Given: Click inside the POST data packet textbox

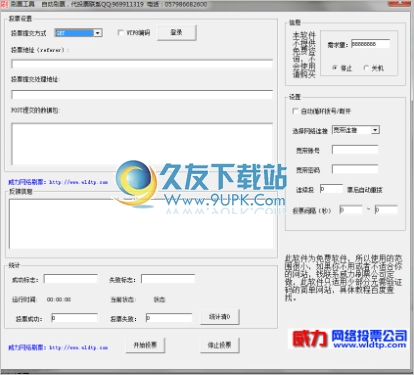Looking at the screenshot, I should [142, 144].
